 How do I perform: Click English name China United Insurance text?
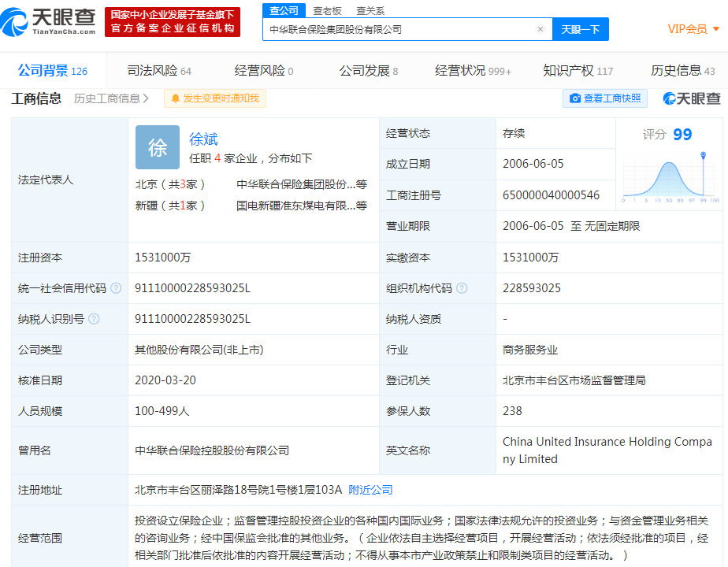click(x=607, y=450)
